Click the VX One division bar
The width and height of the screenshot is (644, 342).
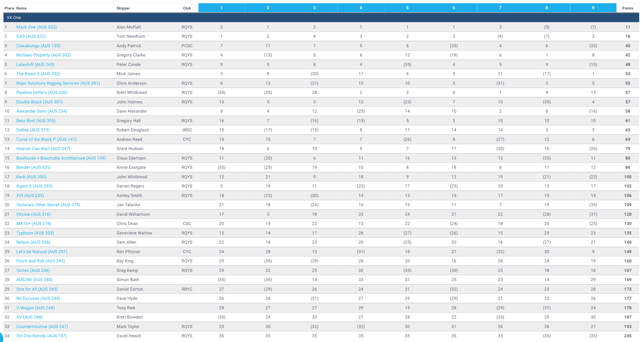321,18
